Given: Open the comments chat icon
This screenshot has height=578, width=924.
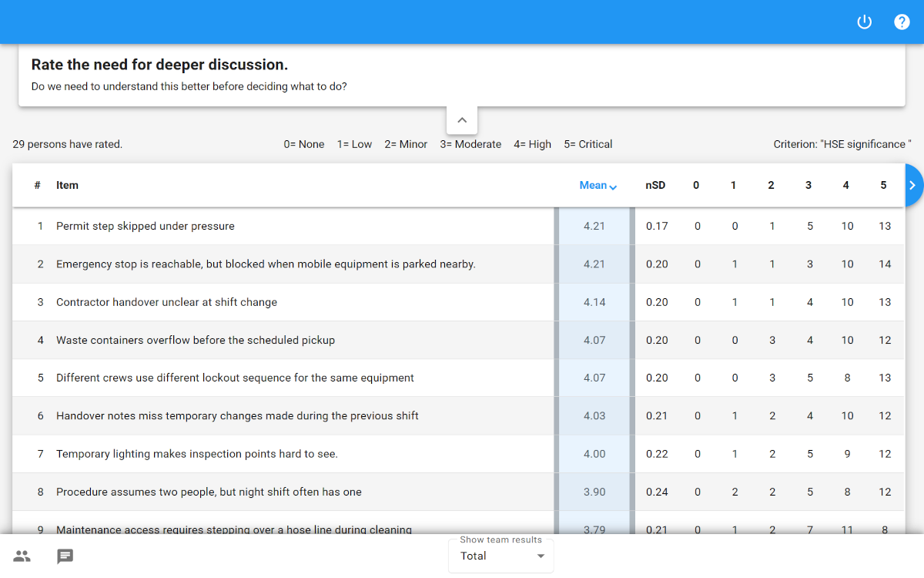Looking at the screenshot, I should point(65,556).
